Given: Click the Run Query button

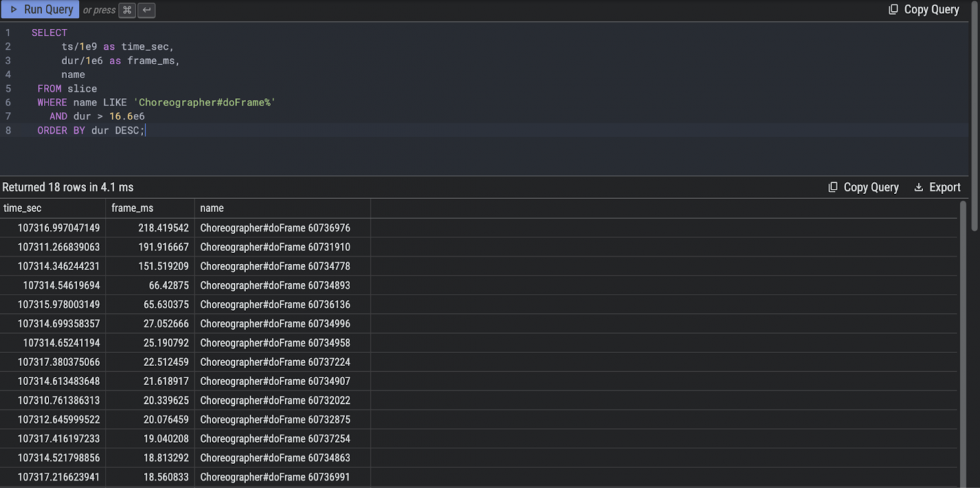Looking at the screenshot, I should [x=41, y=9].
